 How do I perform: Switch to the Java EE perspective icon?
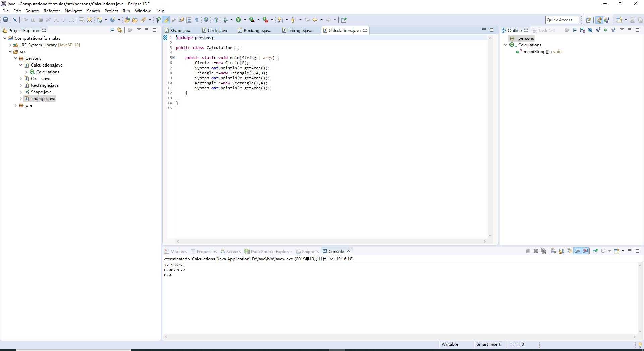click(x=599, y=20)
